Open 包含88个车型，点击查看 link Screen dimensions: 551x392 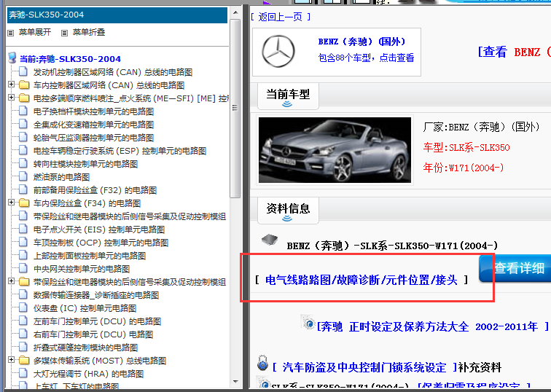[x=366, y=58]
